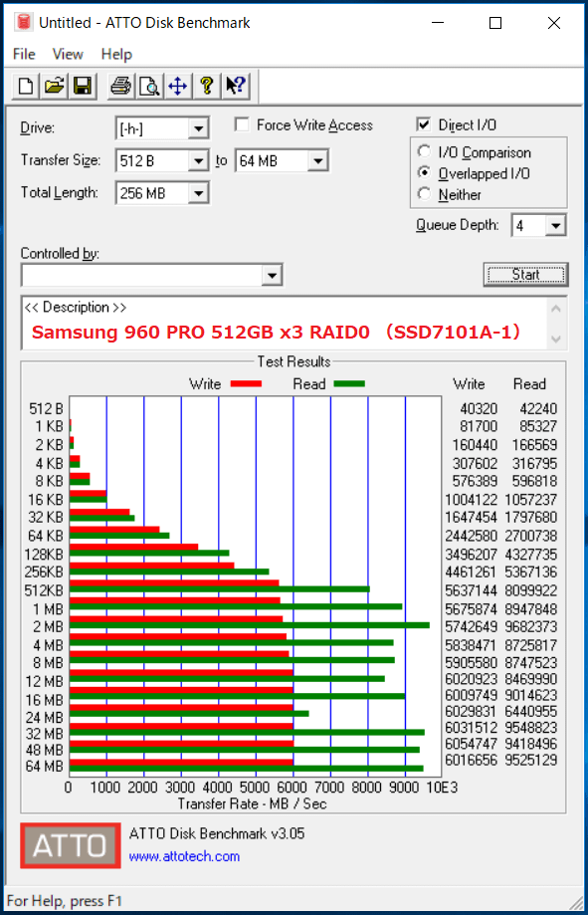
Task: Open the File menu
Action: [24, 55]
